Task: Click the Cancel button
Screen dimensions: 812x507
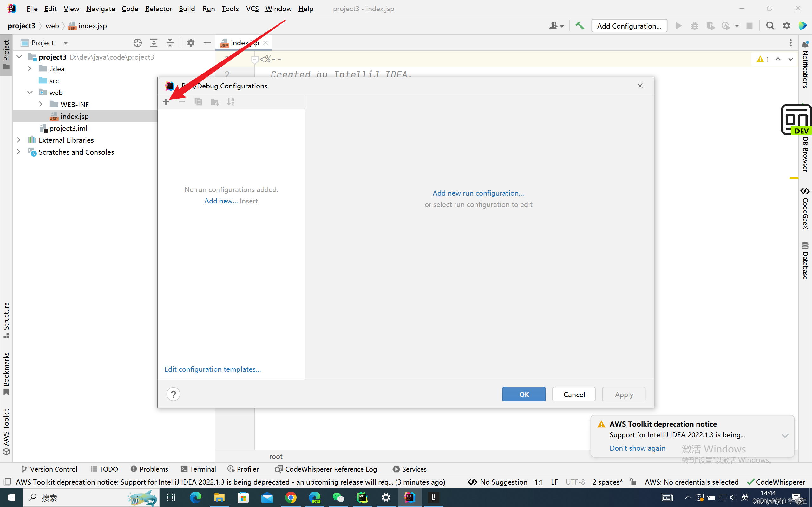Action: pos(573,394)
